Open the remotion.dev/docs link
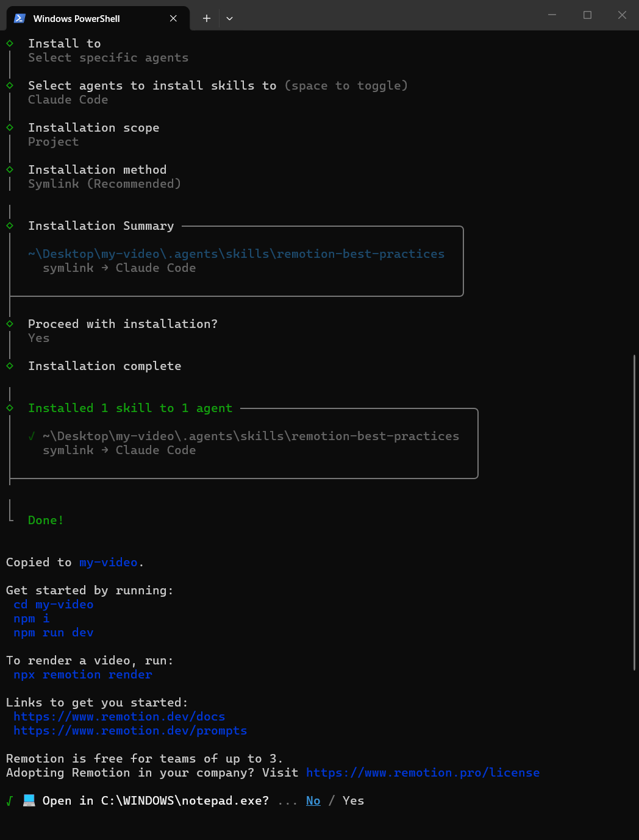 (x=120, y=716)
